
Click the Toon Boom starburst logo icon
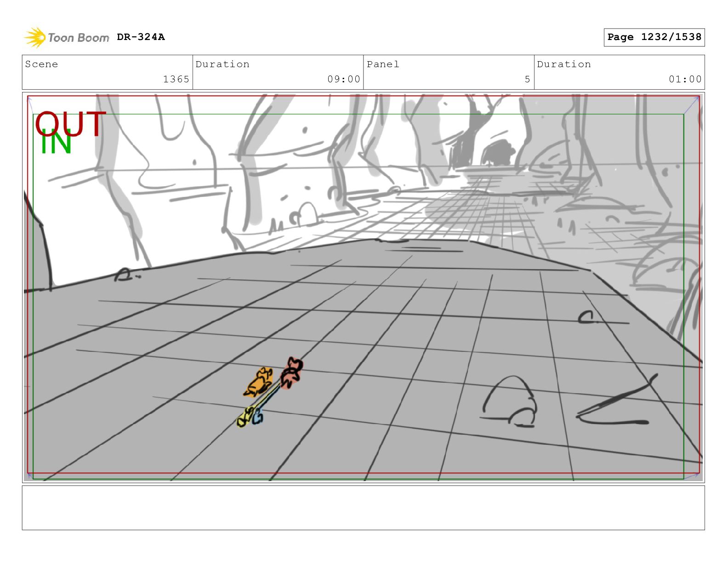coord(34,37)
